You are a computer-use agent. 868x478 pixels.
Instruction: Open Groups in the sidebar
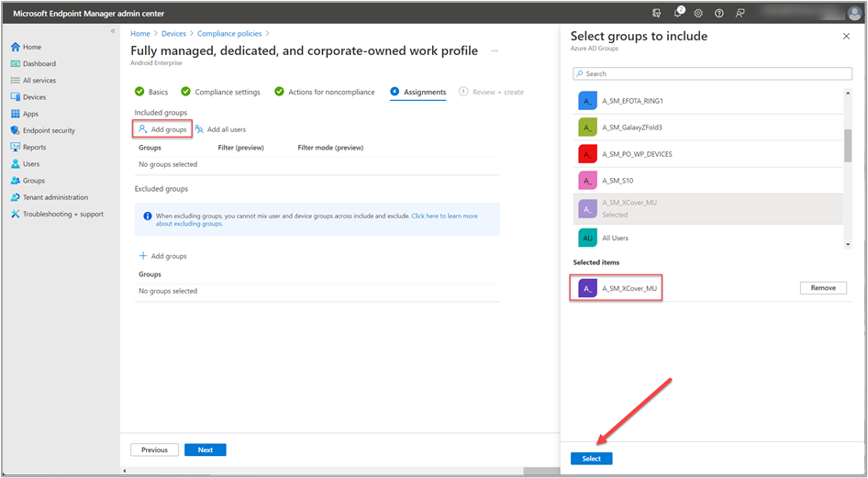point(28,181)
